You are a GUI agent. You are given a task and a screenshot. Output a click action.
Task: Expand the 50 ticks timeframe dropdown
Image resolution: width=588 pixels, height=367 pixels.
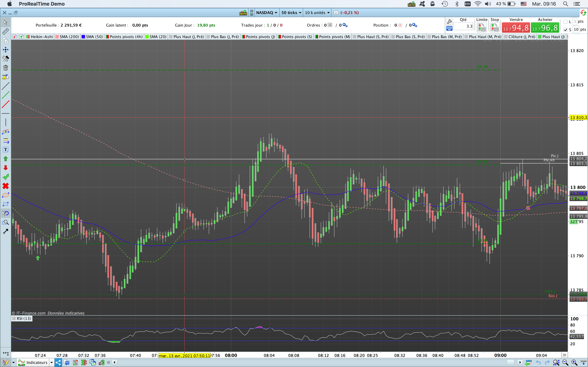291,13
